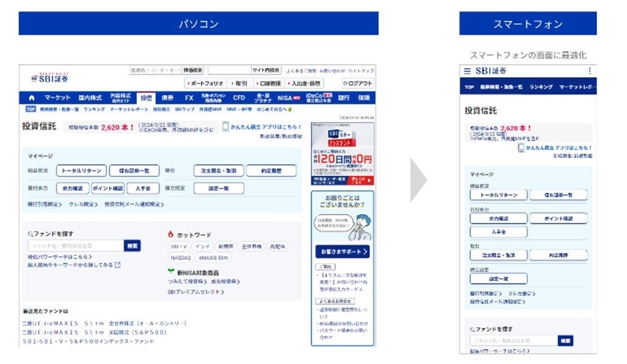Click 入出金・振替 button in PC header
Screen dimensions: 627x364
(305, 83)
